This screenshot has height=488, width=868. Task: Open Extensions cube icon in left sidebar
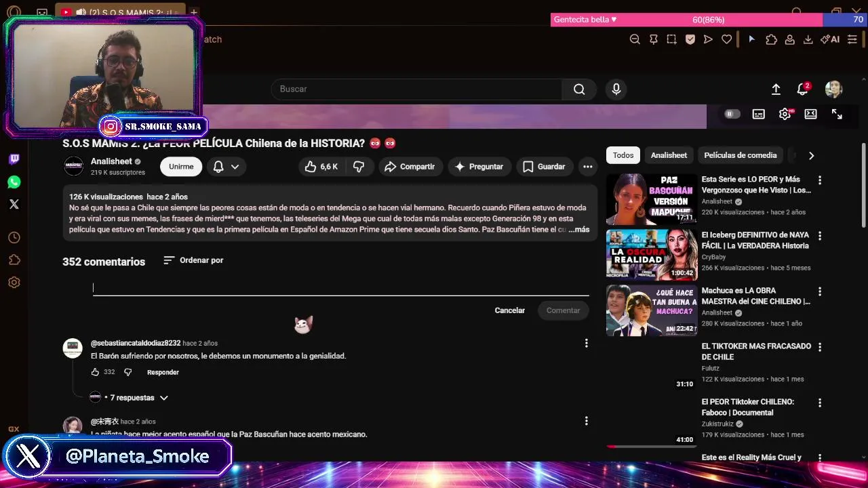[x=14, y=260]
